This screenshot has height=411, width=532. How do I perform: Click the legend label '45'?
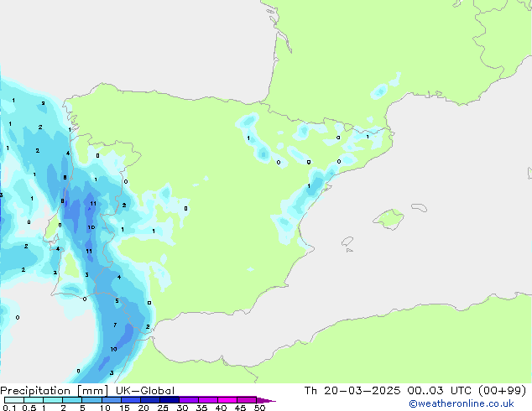(240, 408)
